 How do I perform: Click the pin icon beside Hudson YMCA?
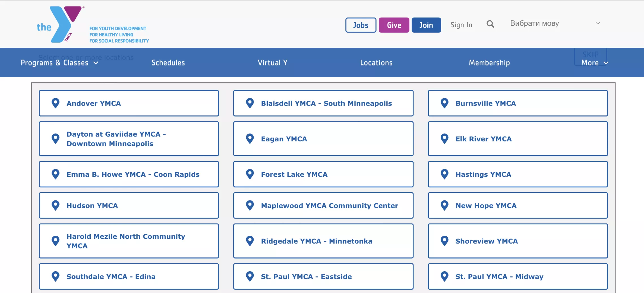[56, 205]
